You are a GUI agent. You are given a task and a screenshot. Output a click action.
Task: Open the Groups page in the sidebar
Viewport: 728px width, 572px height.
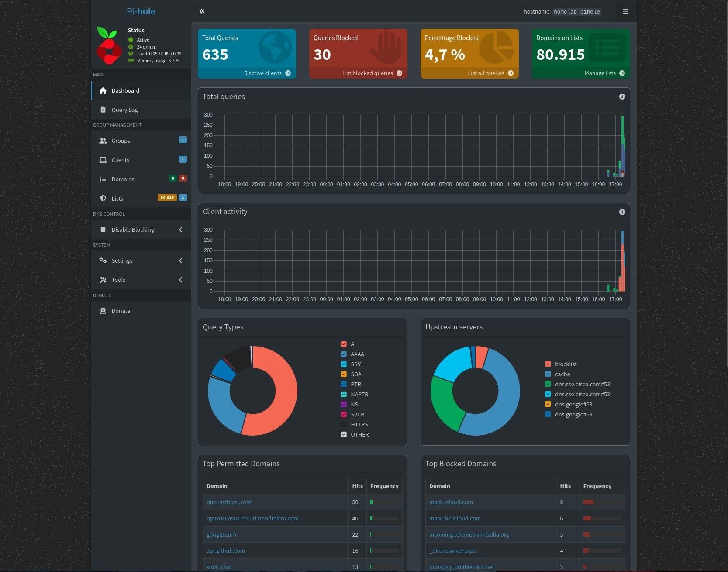pos(141,141)
